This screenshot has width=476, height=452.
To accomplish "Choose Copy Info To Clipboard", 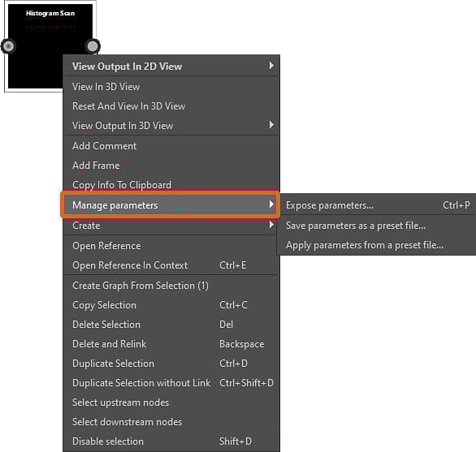I will (171, 184).
